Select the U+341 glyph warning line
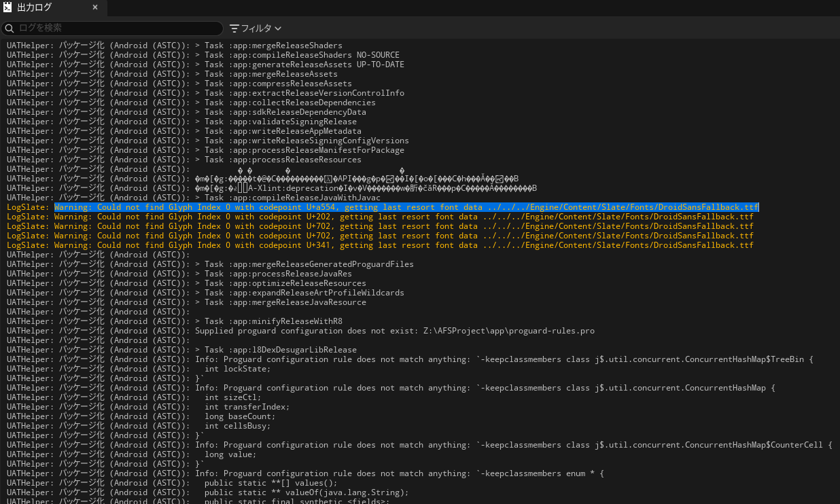Viewport: 840px width, 504px height. [380, 245]
